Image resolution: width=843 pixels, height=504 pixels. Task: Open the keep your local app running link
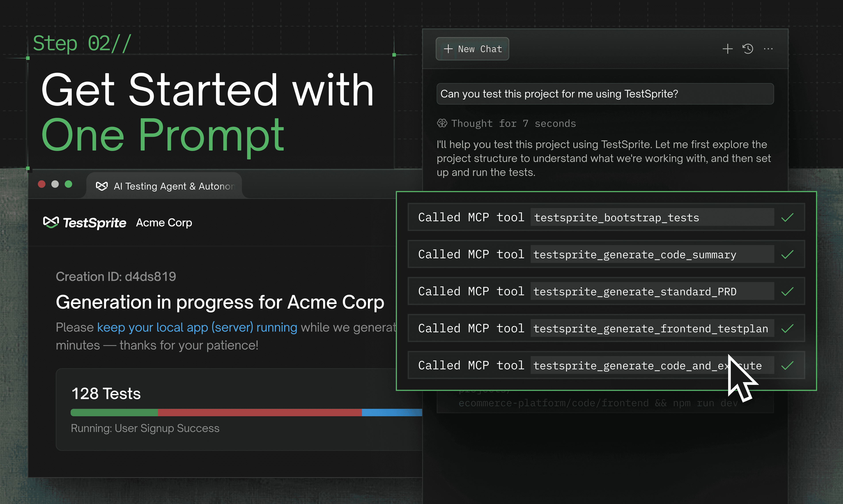click(x=196, y=327)
